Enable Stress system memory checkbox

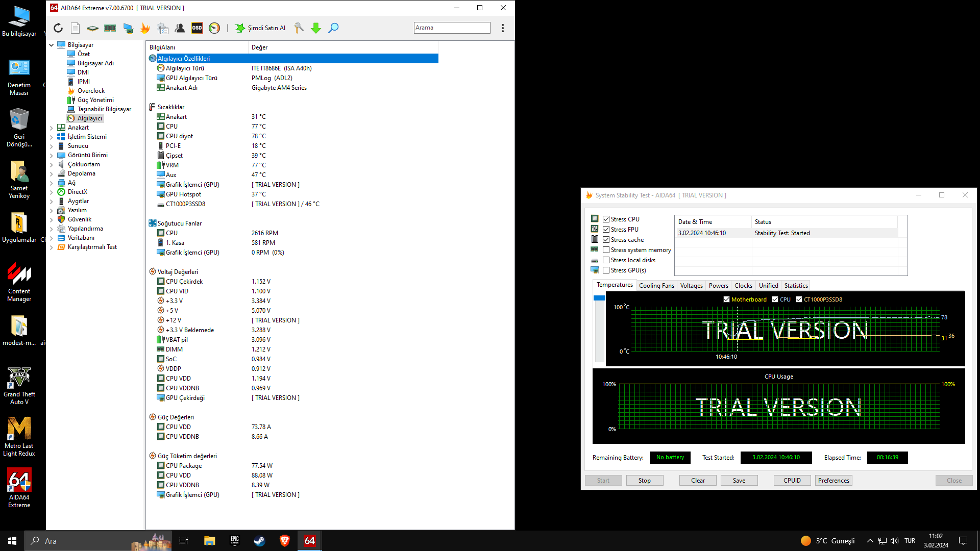[606, 250]
